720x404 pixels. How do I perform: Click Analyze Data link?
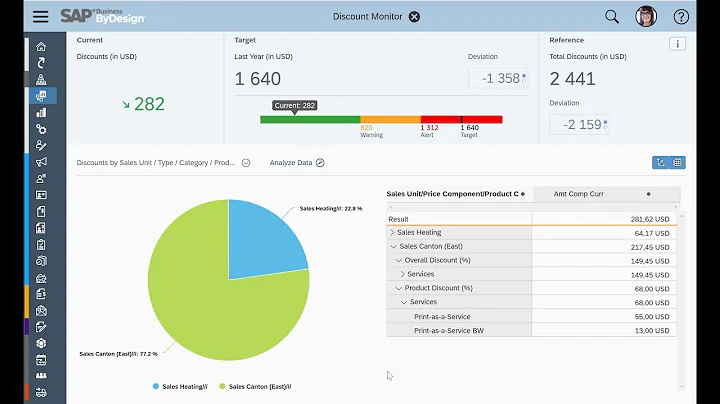[297, 163]
